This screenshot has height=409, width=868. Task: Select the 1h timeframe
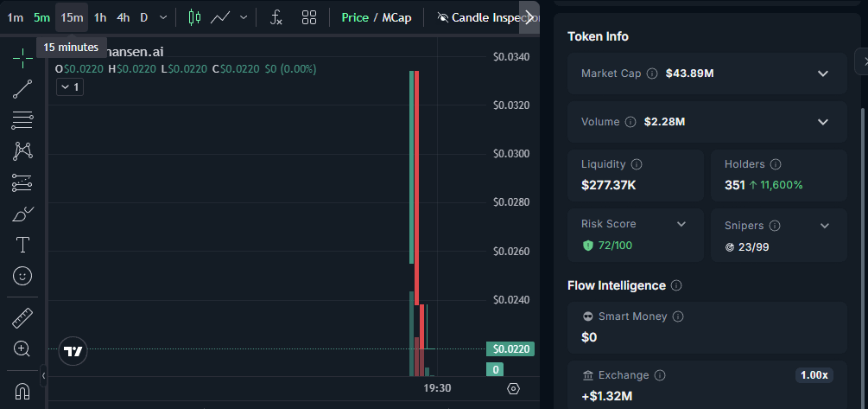100,18
